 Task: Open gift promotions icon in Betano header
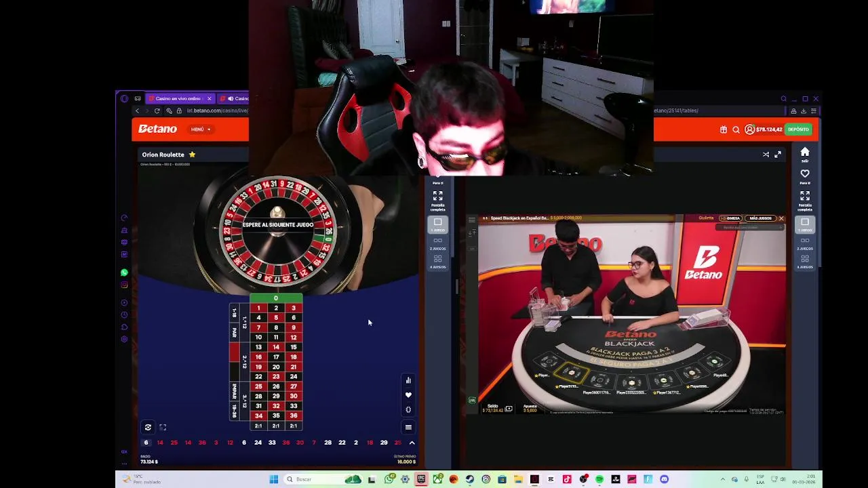coord(724,129)
